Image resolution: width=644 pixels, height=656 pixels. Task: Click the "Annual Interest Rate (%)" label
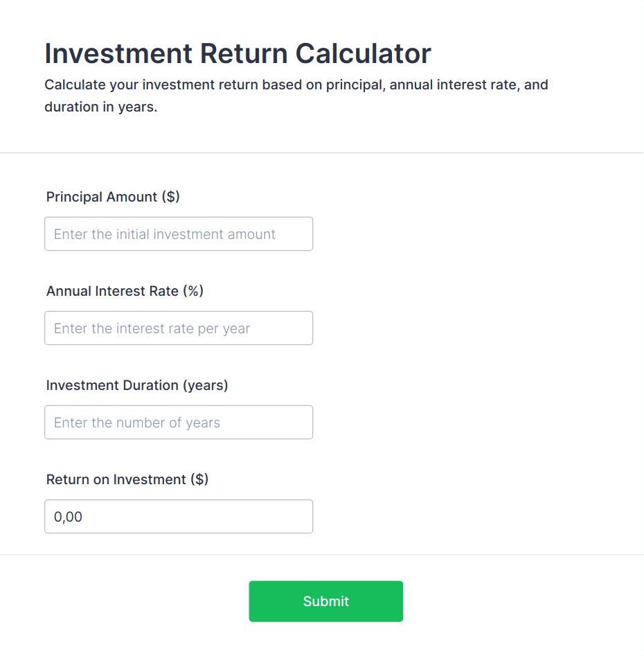click(x=125, y=291)
